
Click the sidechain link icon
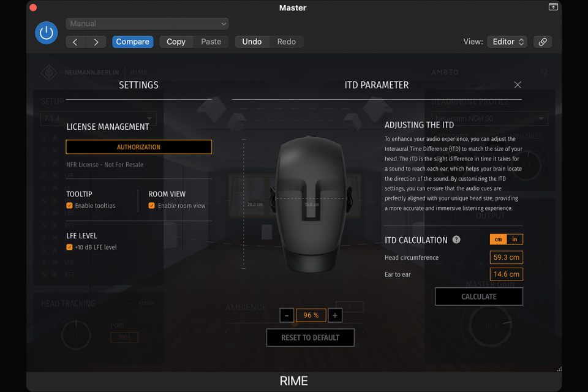(x=542, y=42)
